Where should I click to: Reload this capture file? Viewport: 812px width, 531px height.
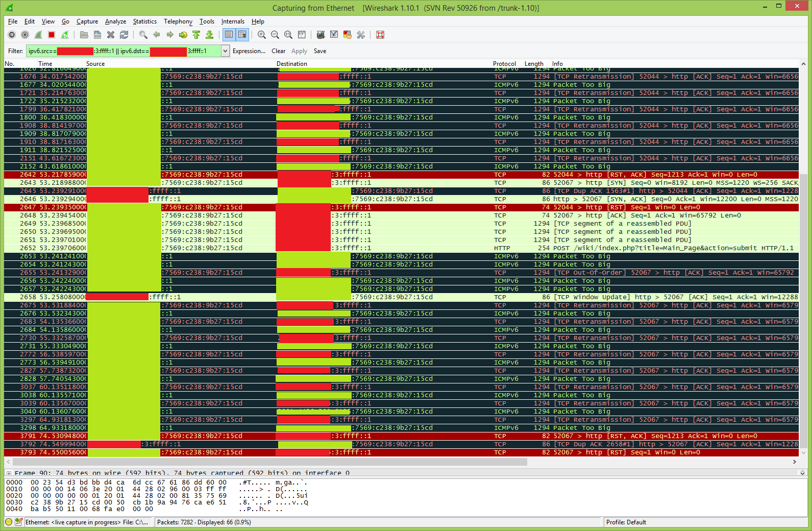click(x=124, y=35)
